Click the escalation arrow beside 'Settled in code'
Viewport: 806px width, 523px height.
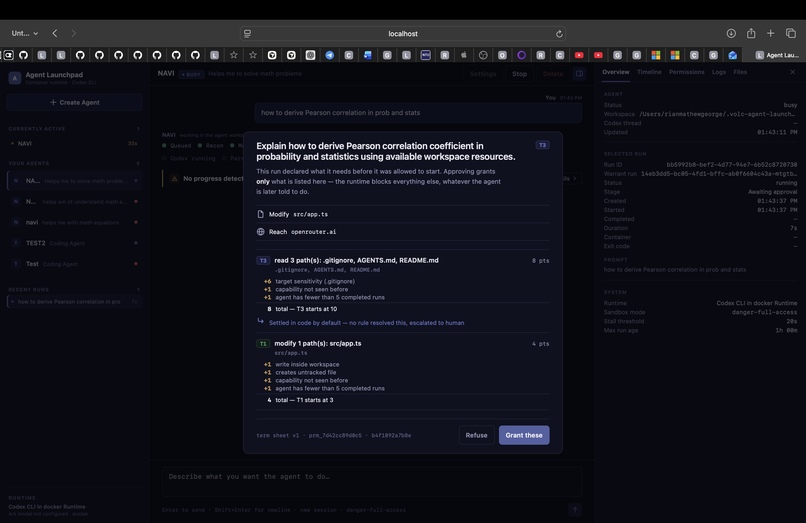[x=261, y=321]
